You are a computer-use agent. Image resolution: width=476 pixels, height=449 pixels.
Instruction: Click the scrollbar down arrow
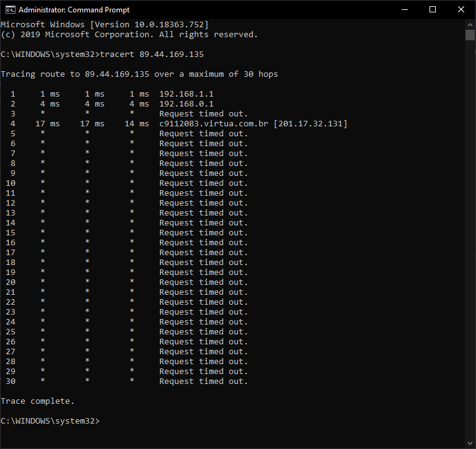point(470,443)
